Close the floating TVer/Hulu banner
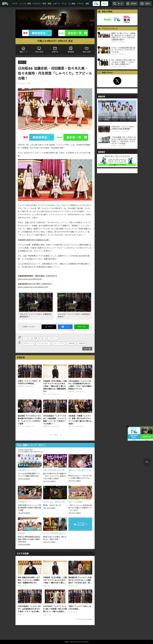This screenshot has width=153, height=644. tap(128, 427)
